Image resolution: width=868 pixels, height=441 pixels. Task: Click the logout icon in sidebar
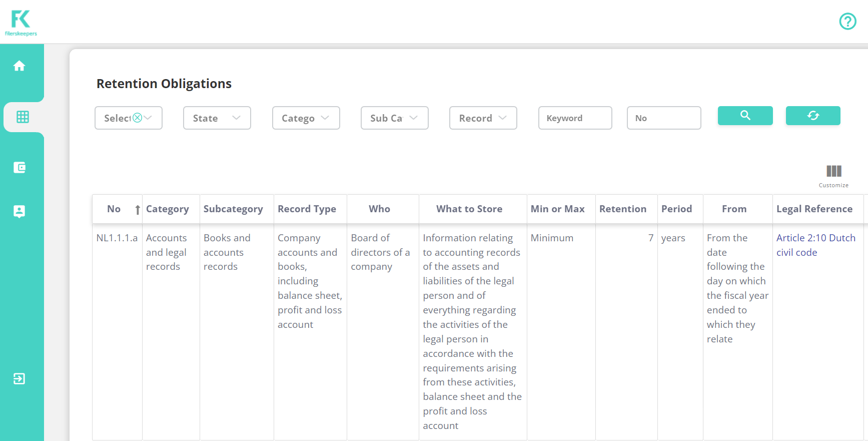(20, 379)
